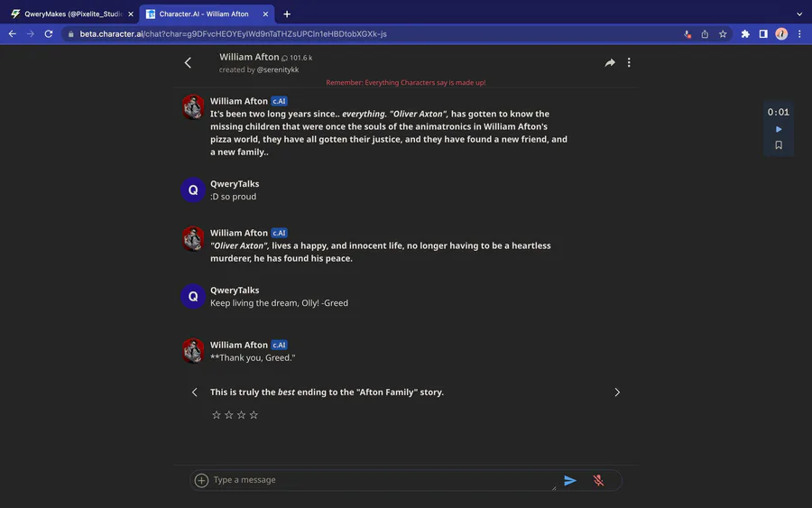Click into the Type a message field

383,480
